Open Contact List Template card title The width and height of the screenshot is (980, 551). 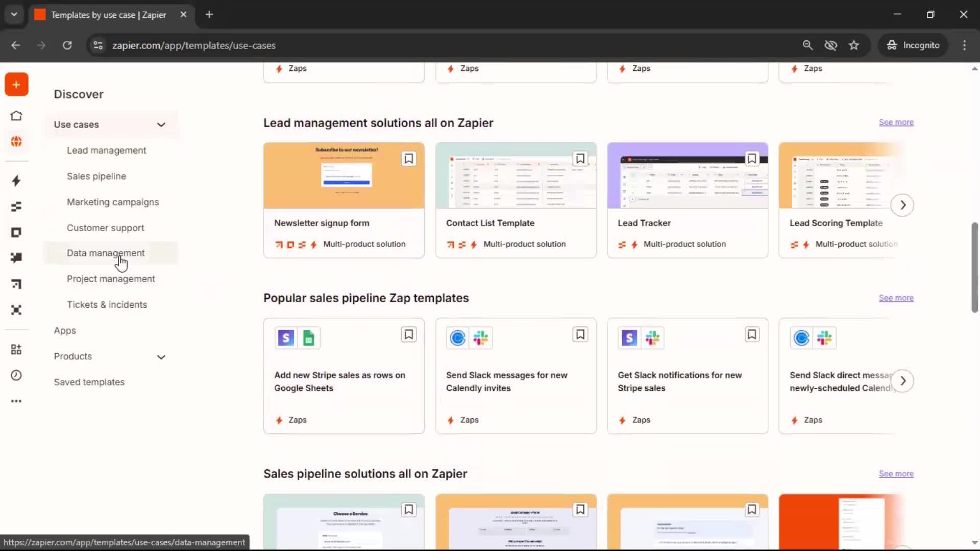click(490, 223)
